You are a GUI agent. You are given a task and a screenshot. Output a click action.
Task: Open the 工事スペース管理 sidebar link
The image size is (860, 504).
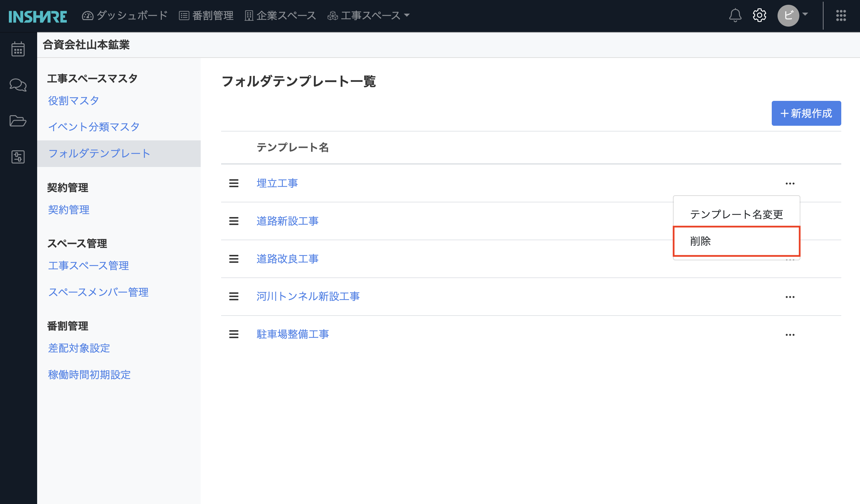[x=88, y=265]
